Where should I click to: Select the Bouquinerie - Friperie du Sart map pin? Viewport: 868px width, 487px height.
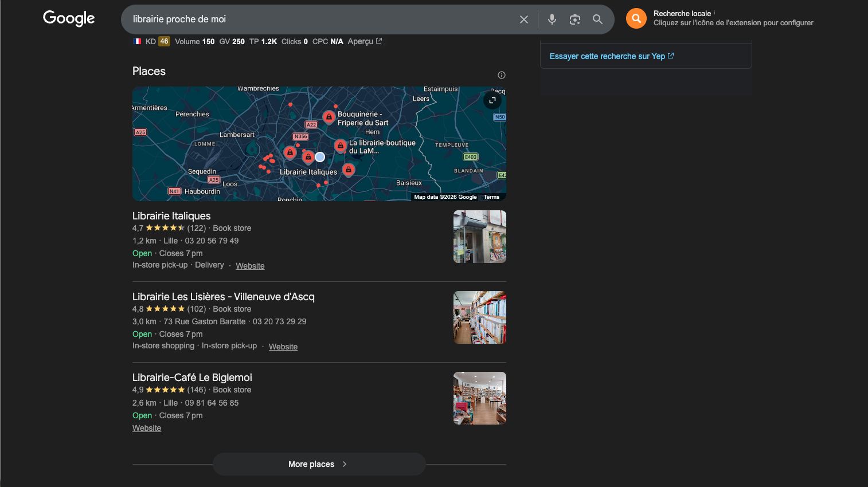click(x=329, y=117)
